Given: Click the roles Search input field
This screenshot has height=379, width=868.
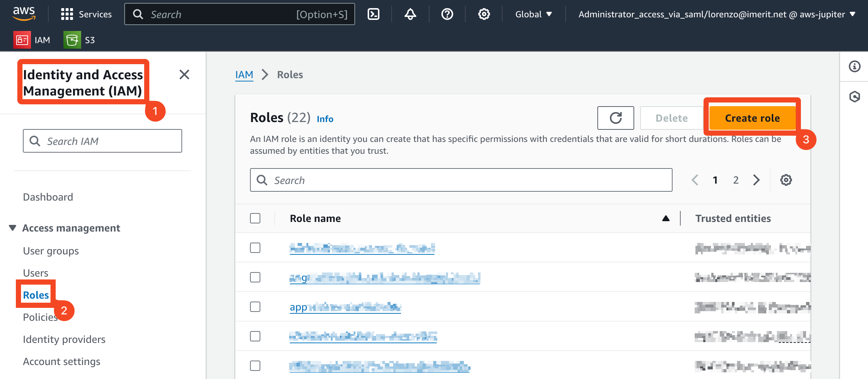Looking at the screenshot, I should point(461,180).
